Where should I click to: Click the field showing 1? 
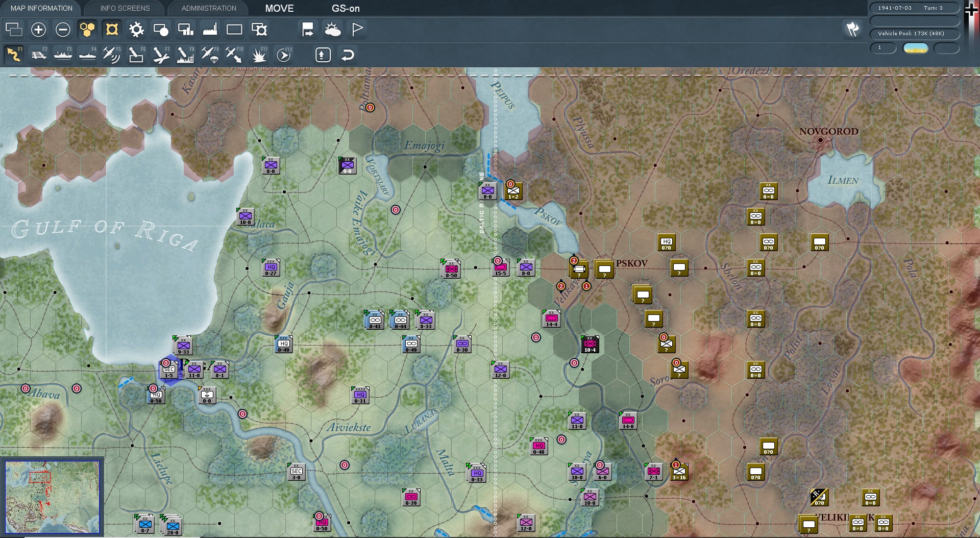pos(883,48)
